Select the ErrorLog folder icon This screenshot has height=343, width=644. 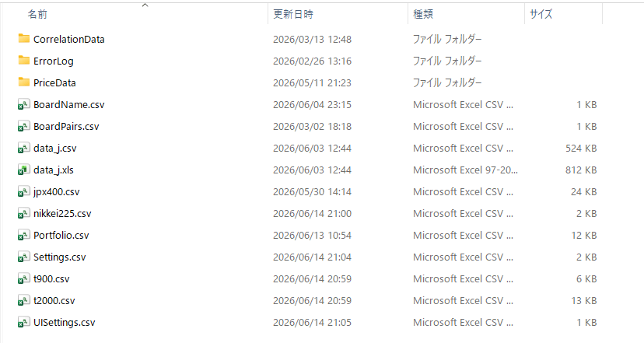tap(24, 61)
